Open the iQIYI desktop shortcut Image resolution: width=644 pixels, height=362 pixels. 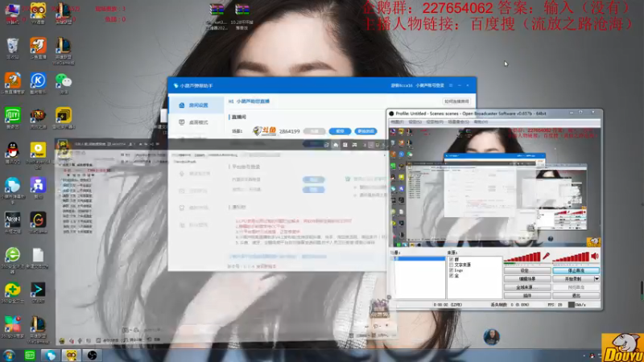coord(13,116)
